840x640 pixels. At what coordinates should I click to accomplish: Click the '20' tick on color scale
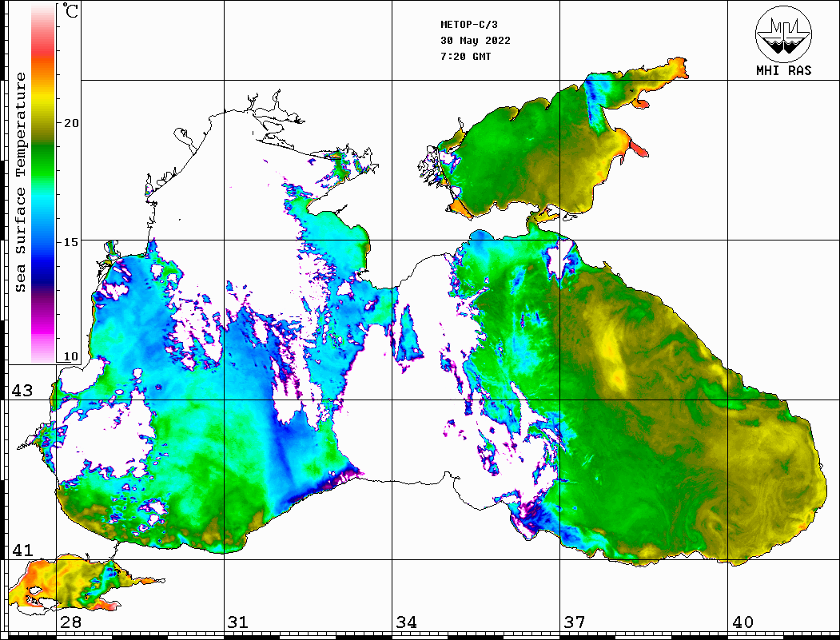(71, 123)
